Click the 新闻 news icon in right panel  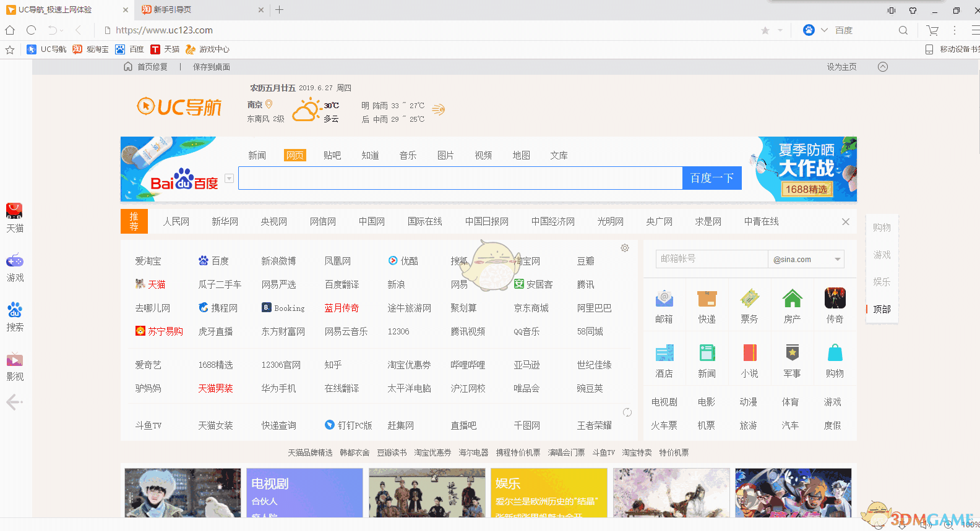click(707, 353)
